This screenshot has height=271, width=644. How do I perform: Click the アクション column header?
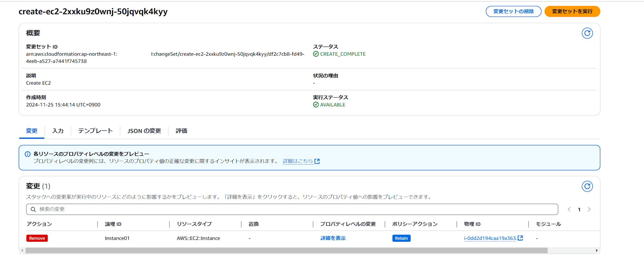coord(39,224)
